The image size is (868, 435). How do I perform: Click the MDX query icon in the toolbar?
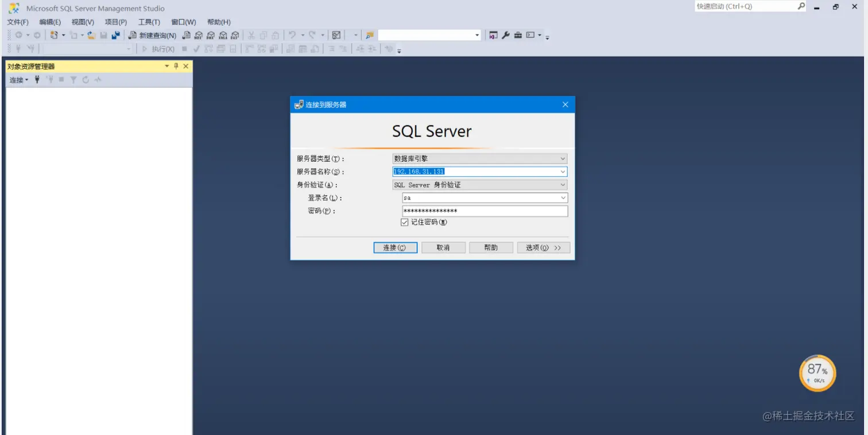pyautogui.click(x=198, y=36)
